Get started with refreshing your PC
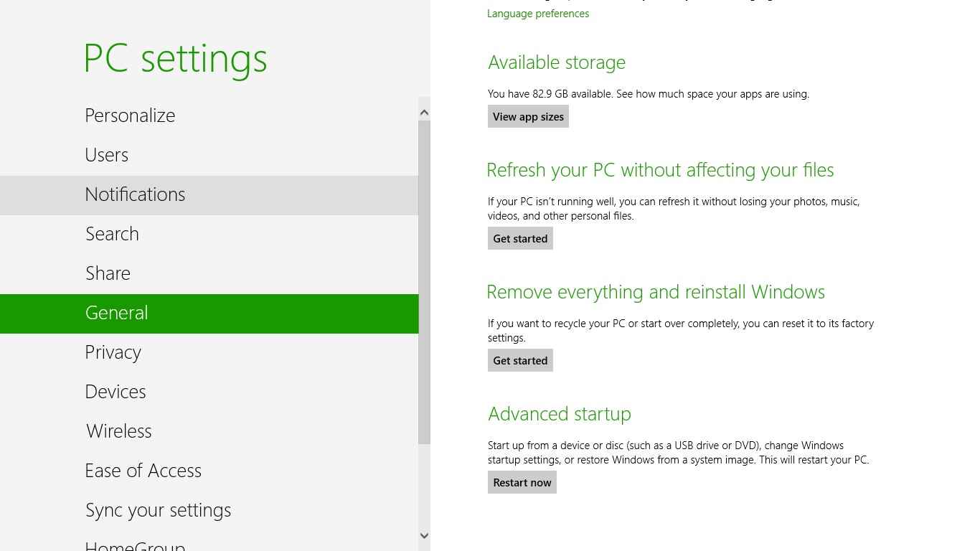980x551 pixels. pos(520,237)
